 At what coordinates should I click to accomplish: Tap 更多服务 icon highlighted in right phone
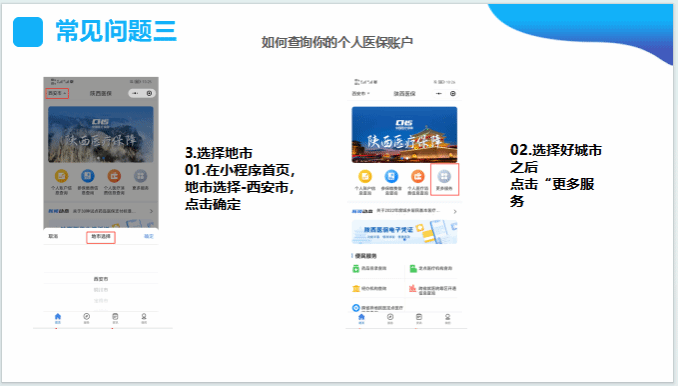[445, 179]
